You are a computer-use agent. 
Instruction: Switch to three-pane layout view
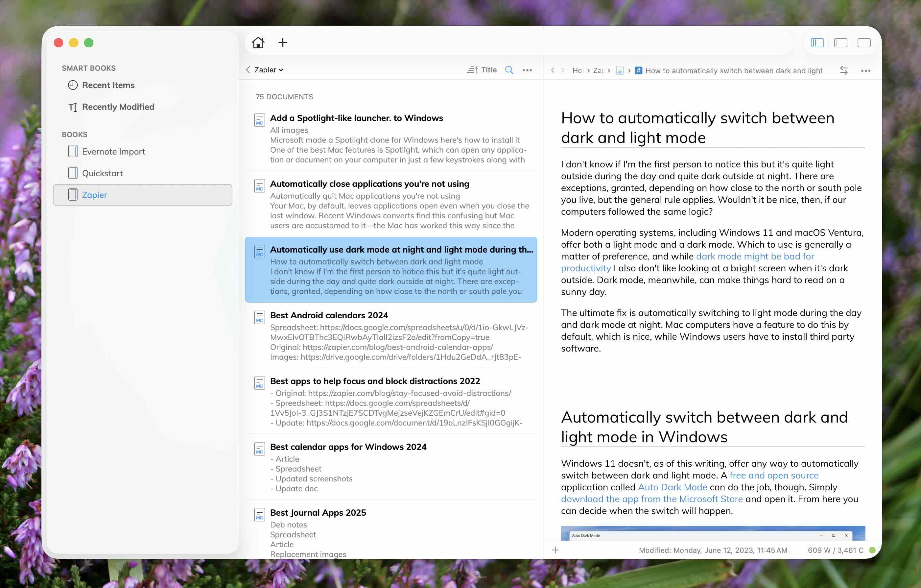click(x=817, y=42)
